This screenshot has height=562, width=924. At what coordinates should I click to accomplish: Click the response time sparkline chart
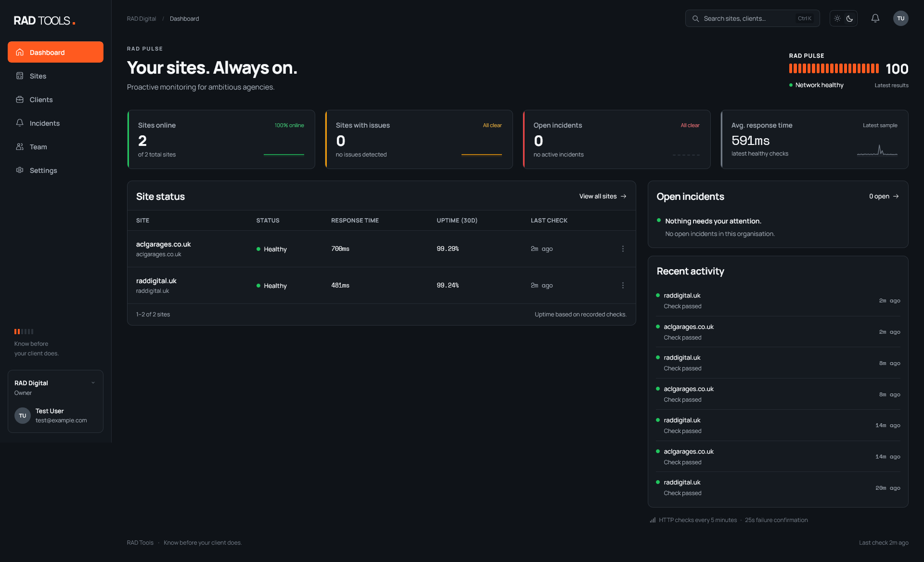point(877,150)
